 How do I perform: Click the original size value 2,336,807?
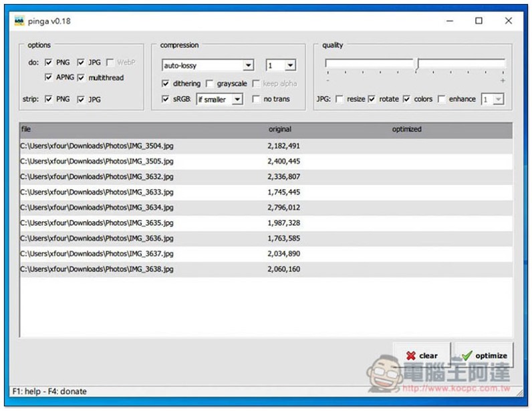click(283, 177)
